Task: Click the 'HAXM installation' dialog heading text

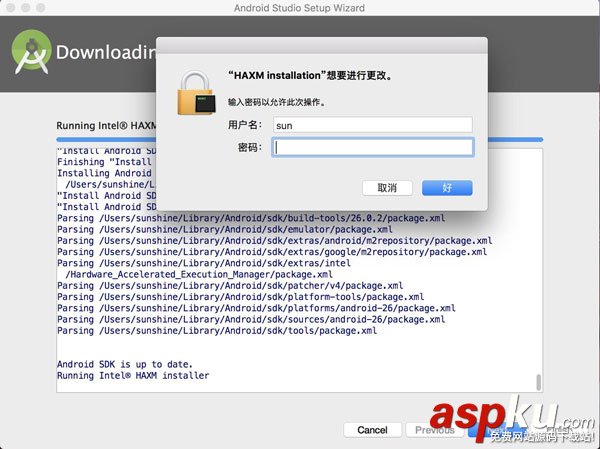Action: 310,75
